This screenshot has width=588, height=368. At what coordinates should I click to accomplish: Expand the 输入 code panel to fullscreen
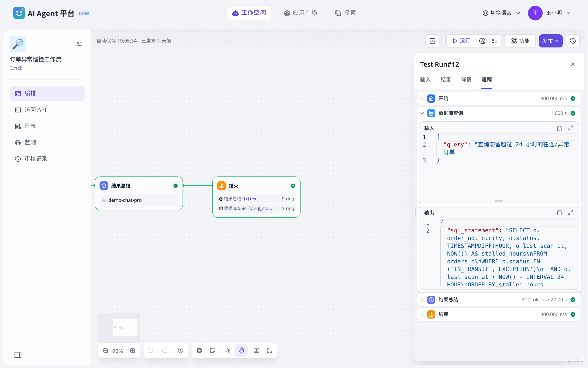(x=570, y=128)
